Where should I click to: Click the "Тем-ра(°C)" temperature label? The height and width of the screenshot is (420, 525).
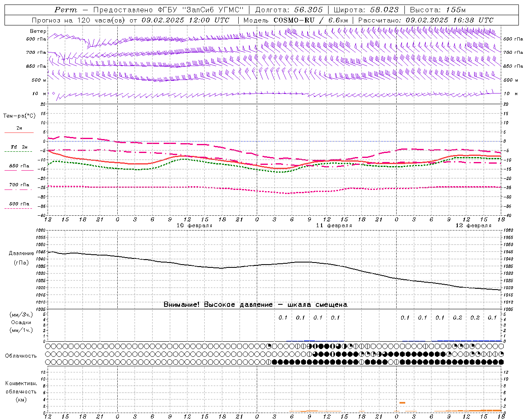19,116
